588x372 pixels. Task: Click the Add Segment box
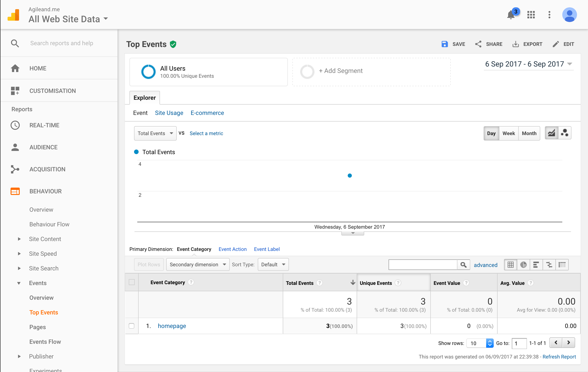click(371, 72)
